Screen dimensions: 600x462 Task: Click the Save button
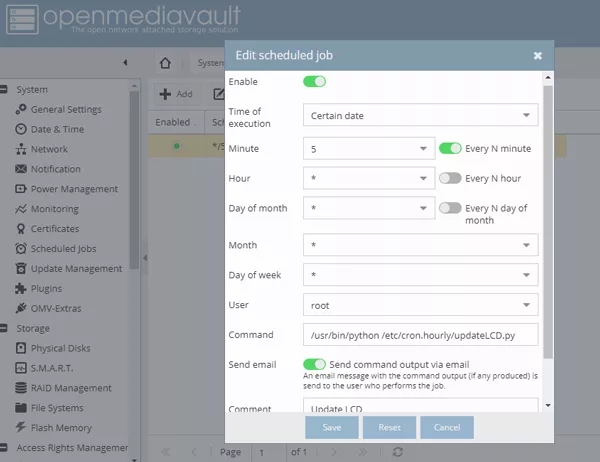point(332,427)
